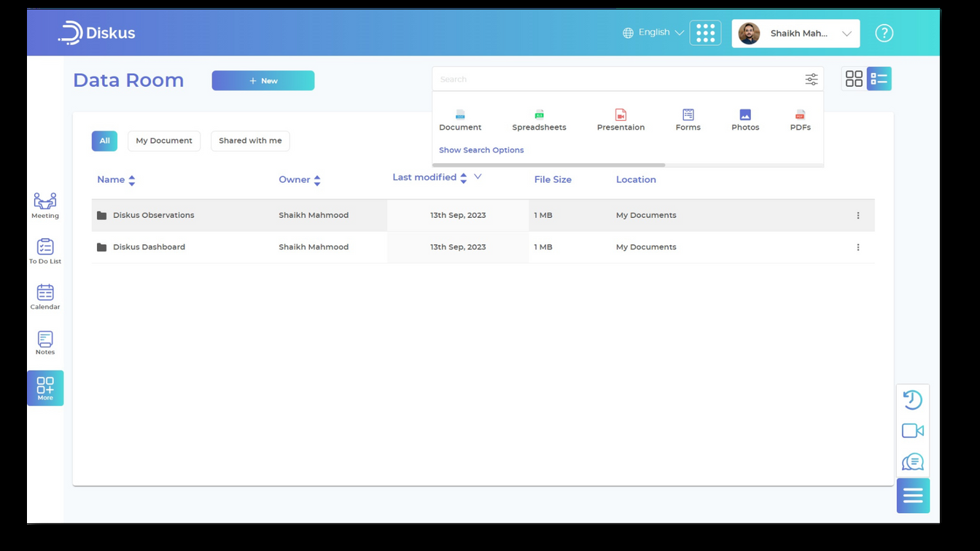Click the globe language icon
Screen dimensions: 980x551
coord(629,33)
